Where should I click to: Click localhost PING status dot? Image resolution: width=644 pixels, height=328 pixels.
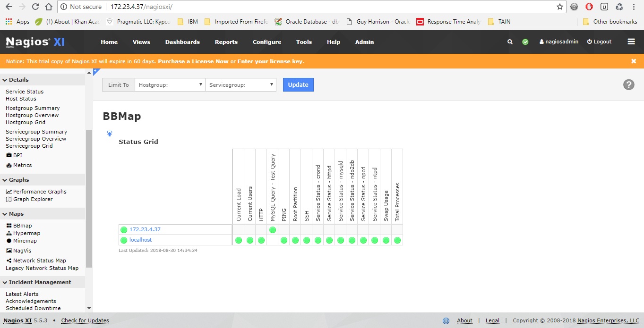tap(284, 240)
